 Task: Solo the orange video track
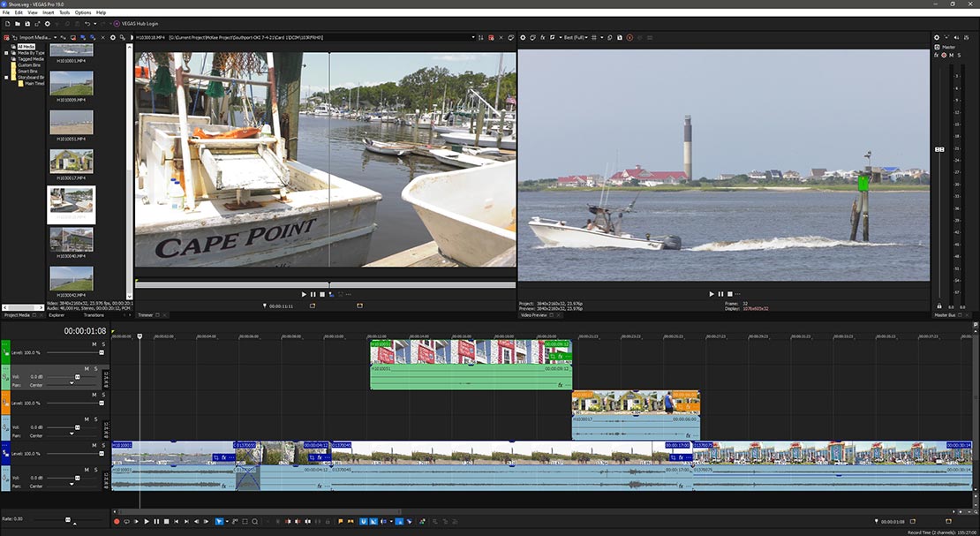(104, 395)
